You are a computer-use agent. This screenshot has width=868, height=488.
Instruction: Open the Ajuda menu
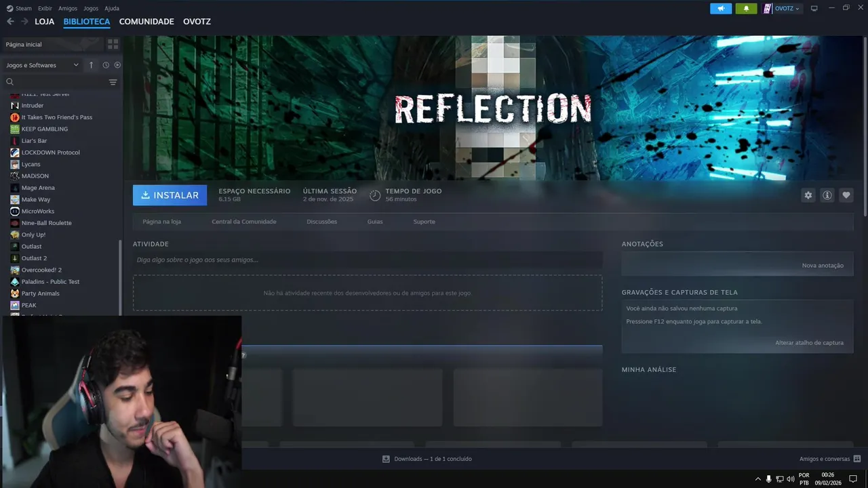[x=112, y=8]
